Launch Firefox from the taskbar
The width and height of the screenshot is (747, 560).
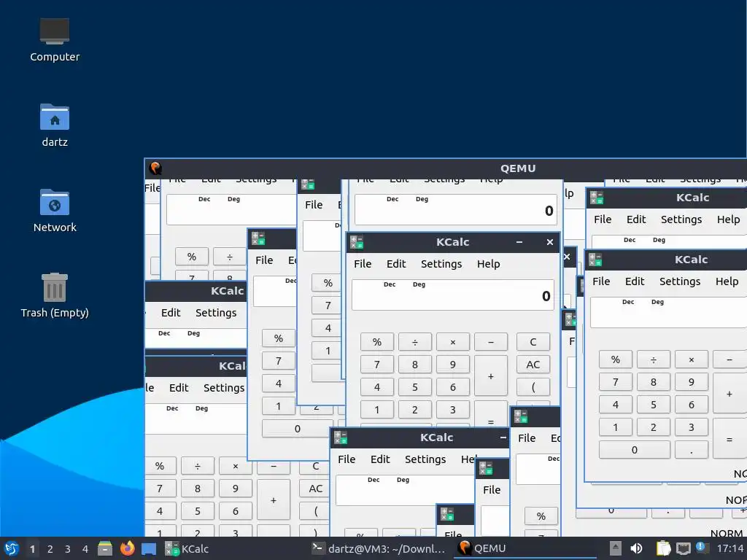127,548
